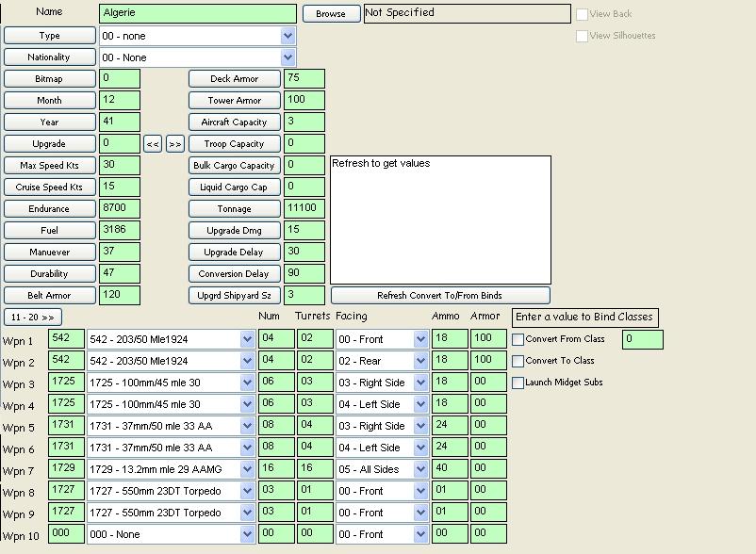Click the Upgrade Delay button
Viewport: 756px width, 554px height.
point(235,252)
